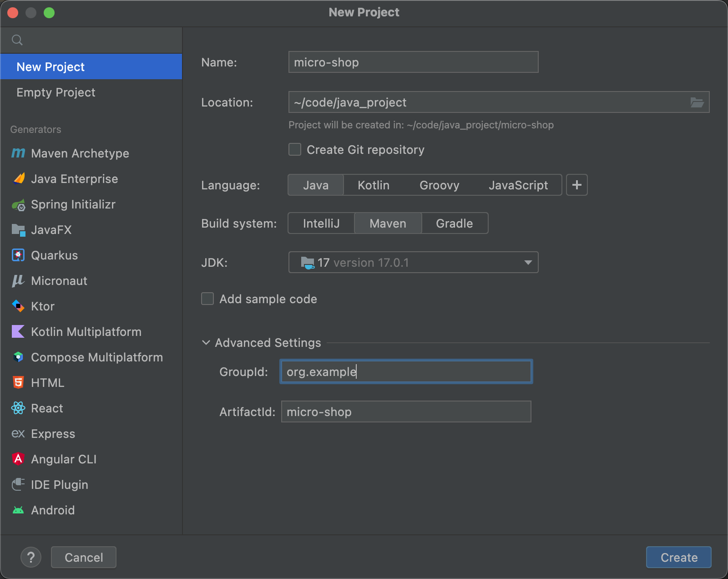
Task: Enable Create Git repository checkbox
Action: point(295,149)
